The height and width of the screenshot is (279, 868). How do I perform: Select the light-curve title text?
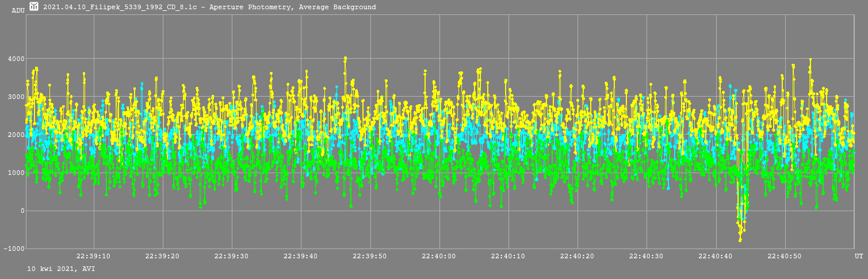(x=209, y=7)
